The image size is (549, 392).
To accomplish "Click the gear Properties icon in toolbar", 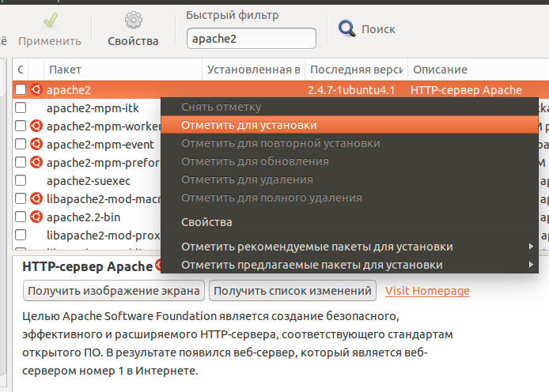I will [134, 20].
